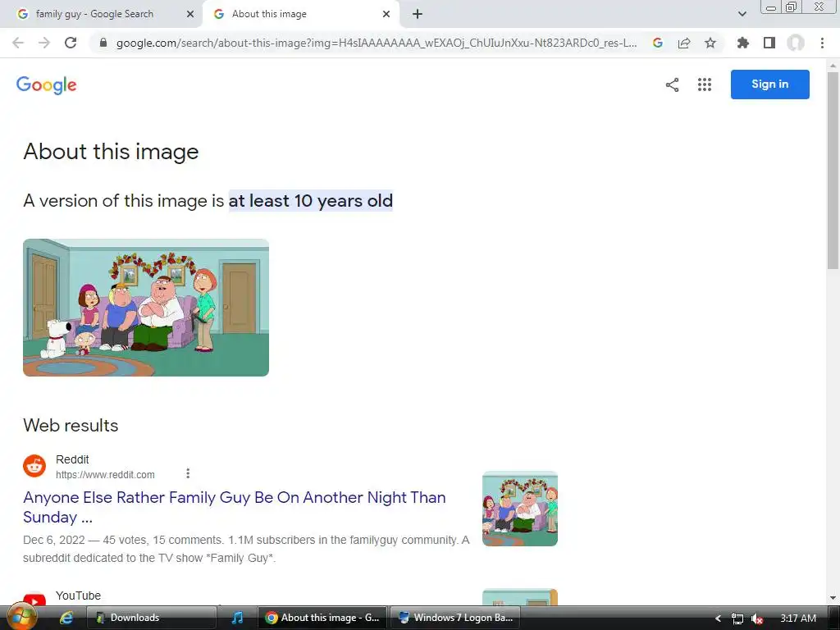840x630 pixels.
Task: Open the Reddit result three-dot menu
Action: tap(188, 473)
